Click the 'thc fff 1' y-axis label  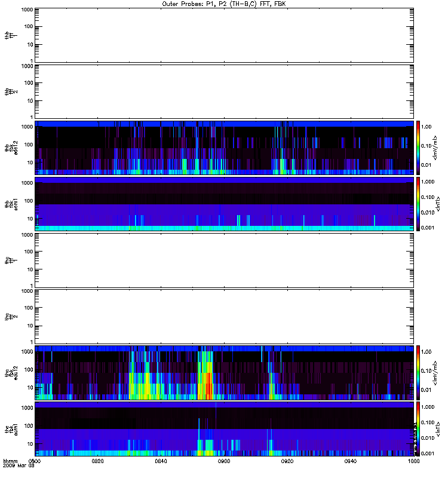coord(11,261)
